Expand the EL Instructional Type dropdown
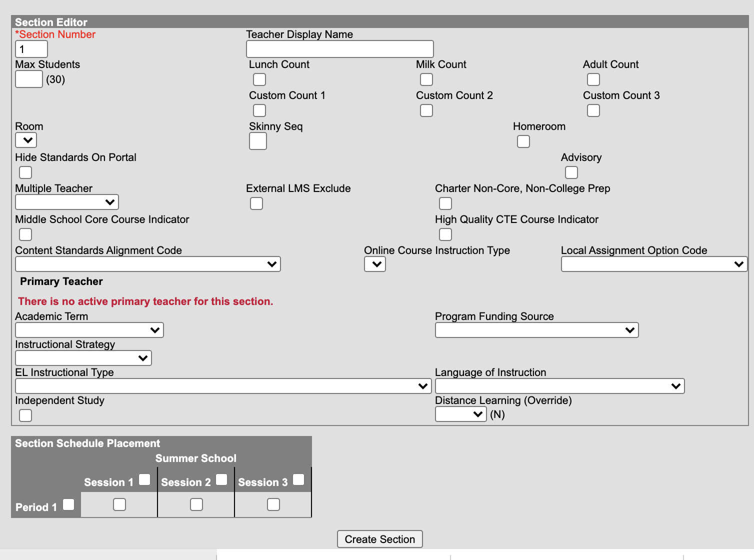Image resolution: width=754 pixels, height=560 pixels. [x=223, y=386]
